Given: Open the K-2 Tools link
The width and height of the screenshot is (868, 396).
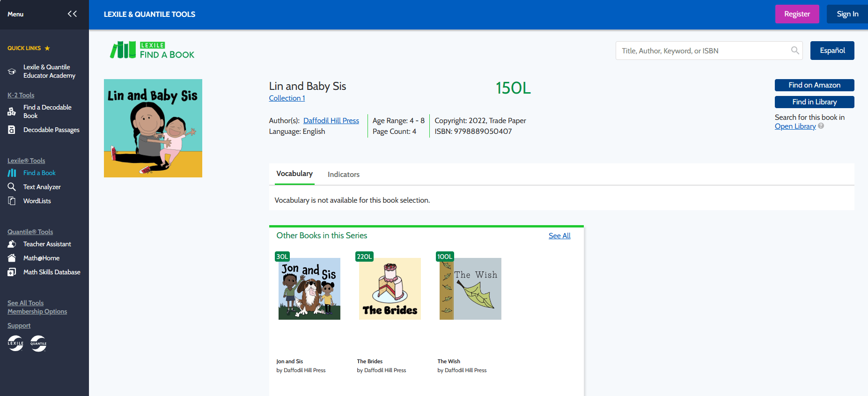Looking at the screenshot, I should click(x=21, y=95).
